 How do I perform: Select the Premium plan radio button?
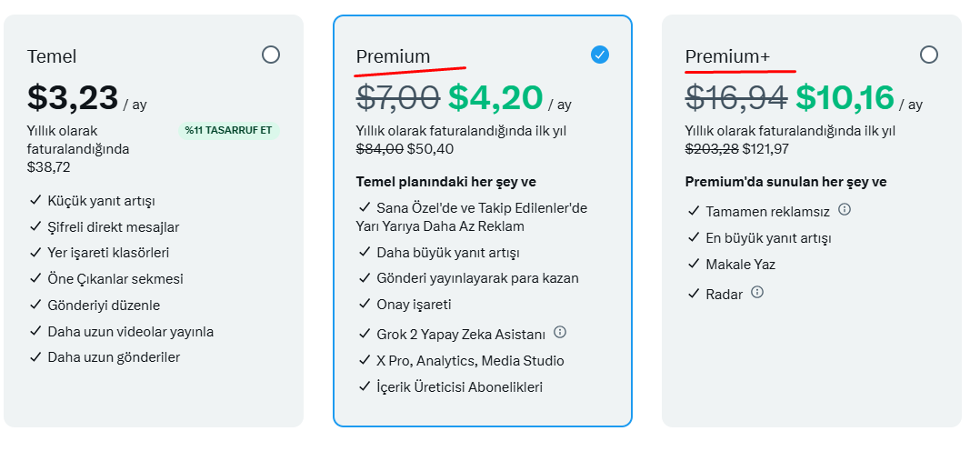599,55
